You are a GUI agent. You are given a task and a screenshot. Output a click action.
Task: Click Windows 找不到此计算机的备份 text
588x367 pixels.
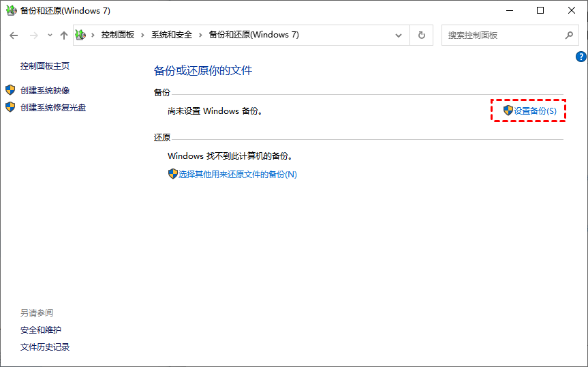coord(230,156)
